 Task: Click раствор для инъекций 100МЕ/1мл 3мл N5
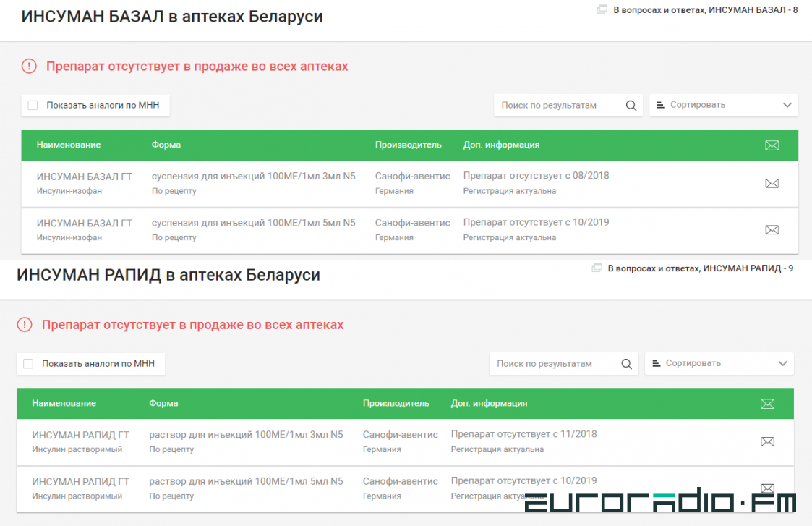[x=246, y=435]
